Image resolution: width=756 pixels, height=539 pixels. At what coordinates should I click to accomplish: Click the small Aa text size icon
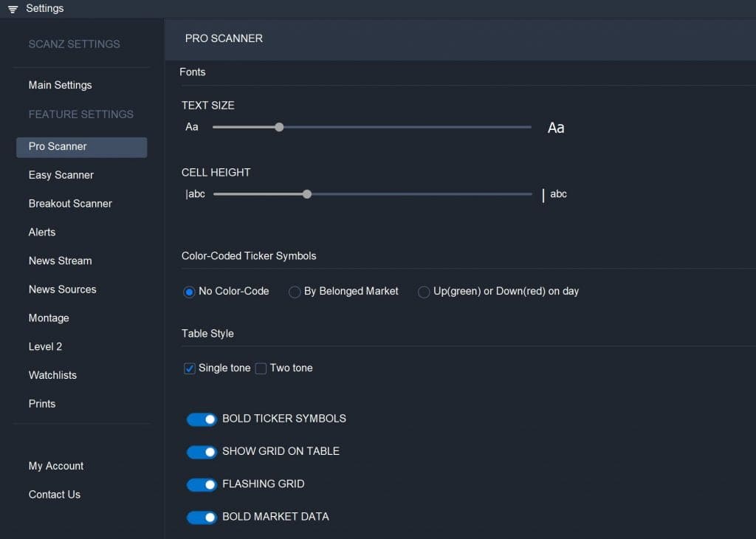pyautogui.click(x=191, y=127)
